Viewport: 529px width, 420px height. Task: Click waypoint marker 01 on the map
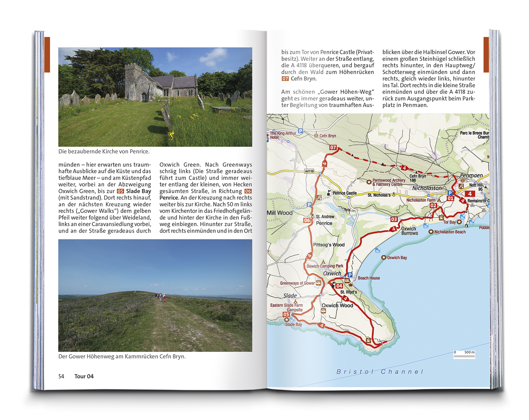coord(450,198)
